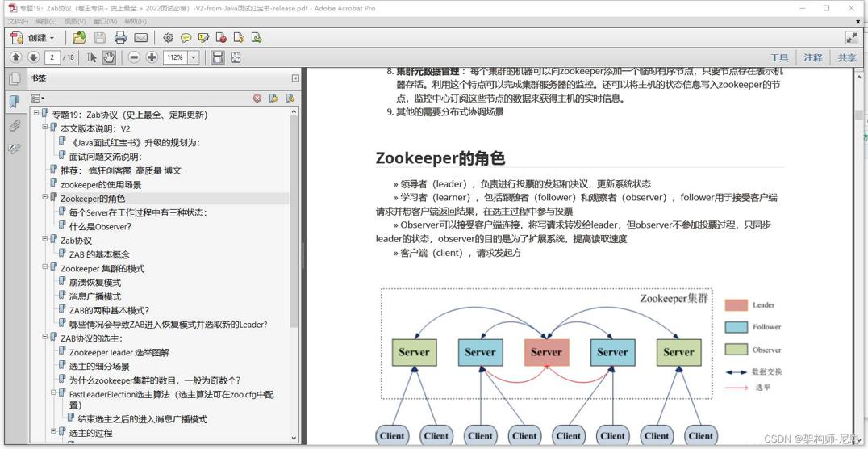Jump to bookmark ZAB的两种基本模式?

pos(109,310)
